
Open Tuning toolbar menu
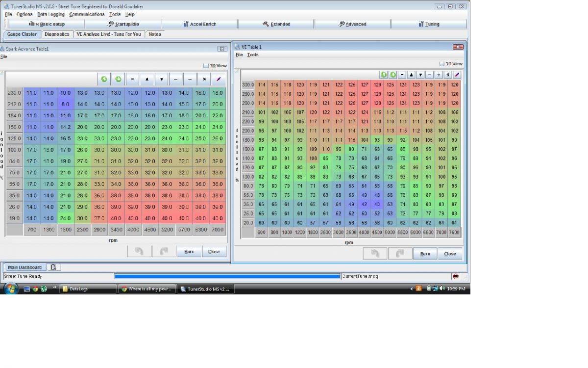tap(429, 24)
